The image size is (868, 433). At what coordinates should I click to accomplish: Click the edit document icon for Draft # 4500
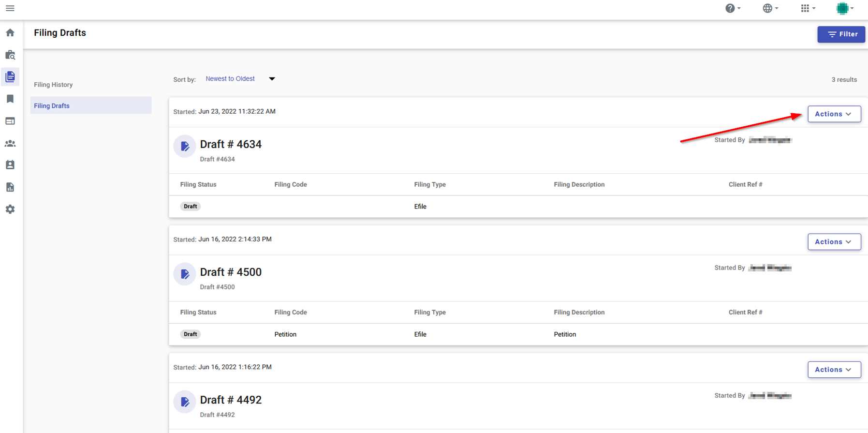(x=185, y=274)
